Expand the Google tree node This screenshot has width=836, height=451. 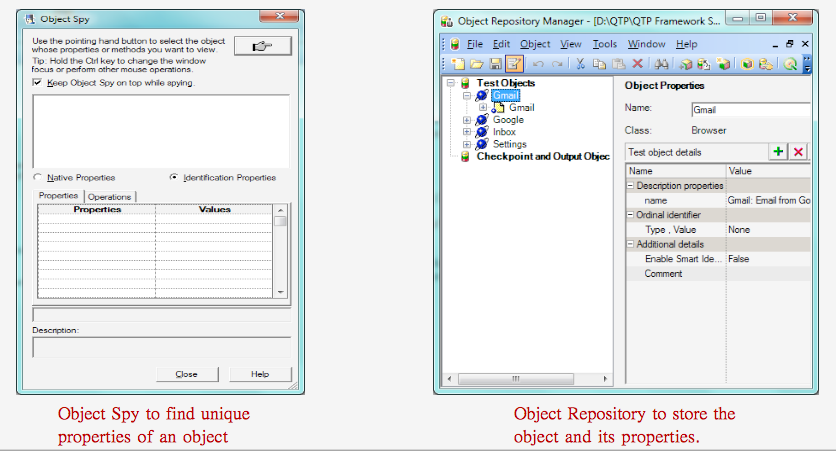pyautogui.click(x=468, y=120)
